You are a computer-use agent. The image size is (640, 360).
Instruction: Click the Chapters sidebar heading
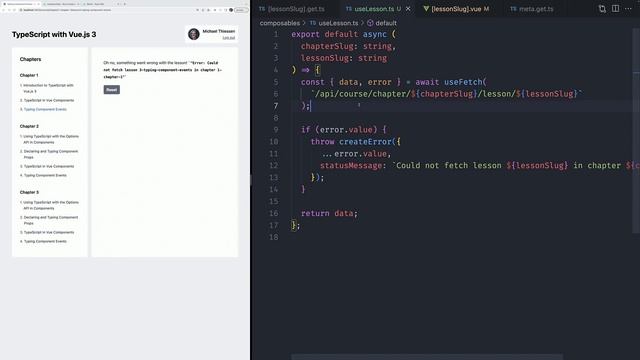click(31, 59)
